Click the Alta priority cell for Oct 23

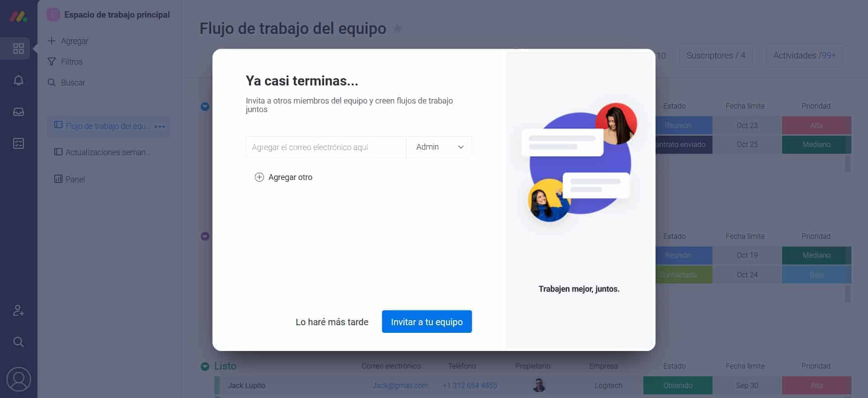816,125
